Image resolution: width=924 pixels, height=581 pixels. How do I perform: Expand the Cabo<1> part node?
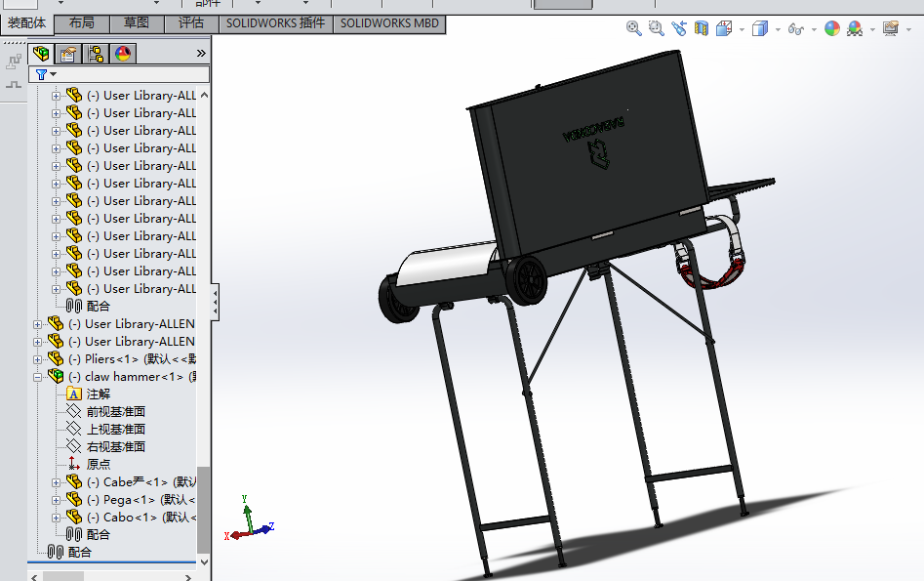pyautogui.click(x=56, y=518)
